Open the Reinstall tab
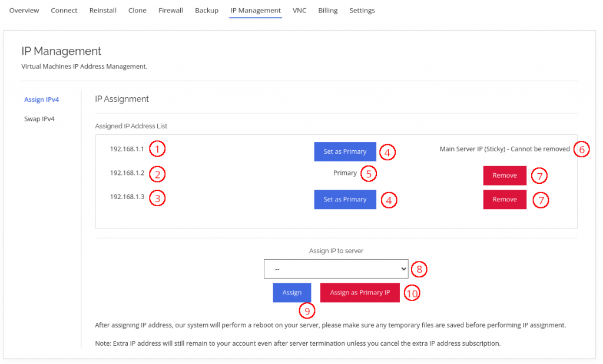This screenshot has height=364, width=603. [102, 10]
